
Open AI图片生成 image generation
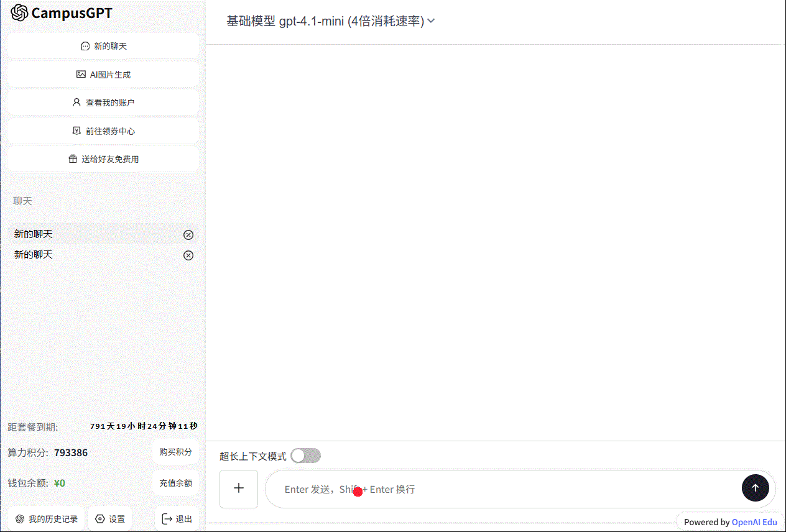tap(103, 75)
